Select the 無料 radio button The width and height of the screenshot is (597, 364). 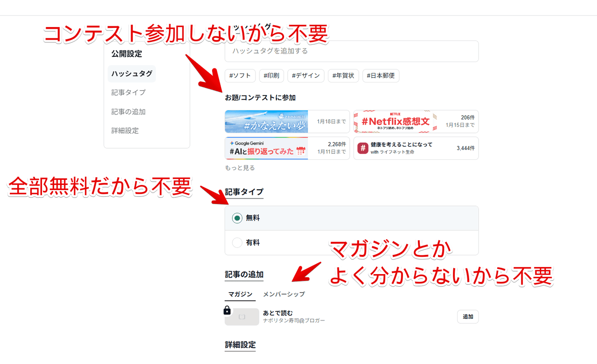[x=237, y=218]
